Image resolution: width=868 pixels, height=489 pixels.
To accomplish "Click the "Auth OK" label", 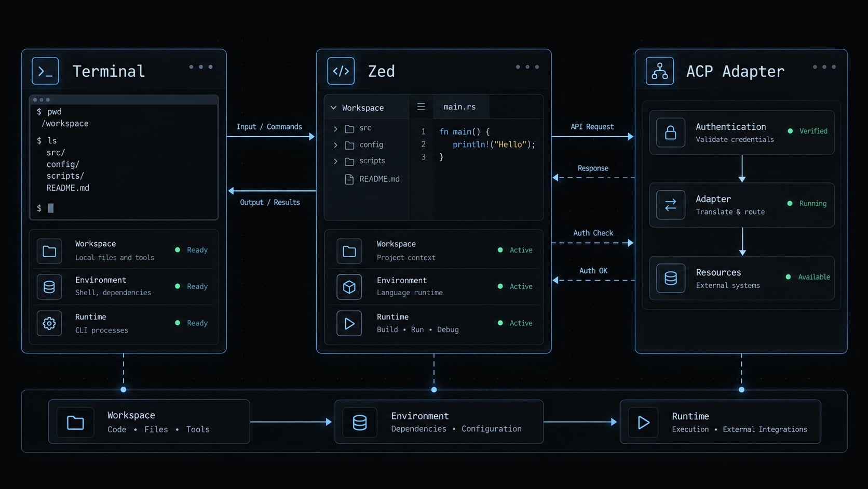I will 593,271.
